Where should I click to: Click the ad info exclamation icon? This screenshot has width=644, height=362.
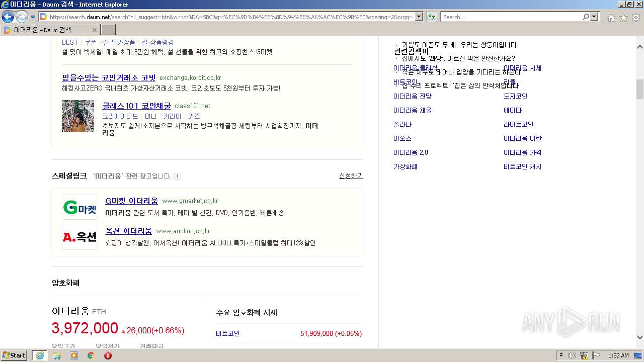tap(177, 176)
